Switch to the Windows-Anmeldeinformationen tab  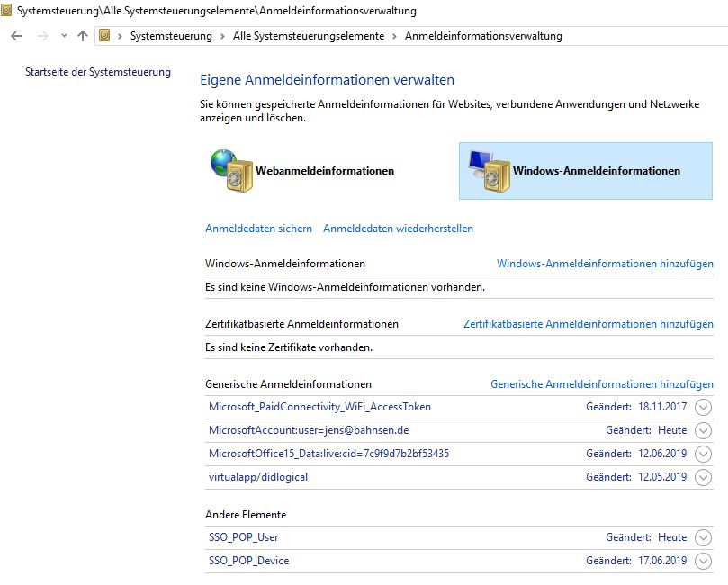click(586, 171)
